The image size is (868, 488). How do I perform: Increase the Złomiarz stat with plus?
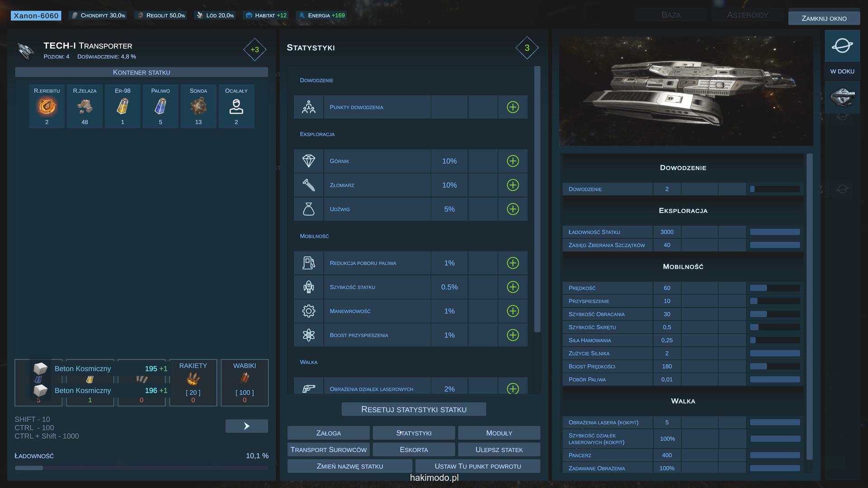tap(513, 185)
